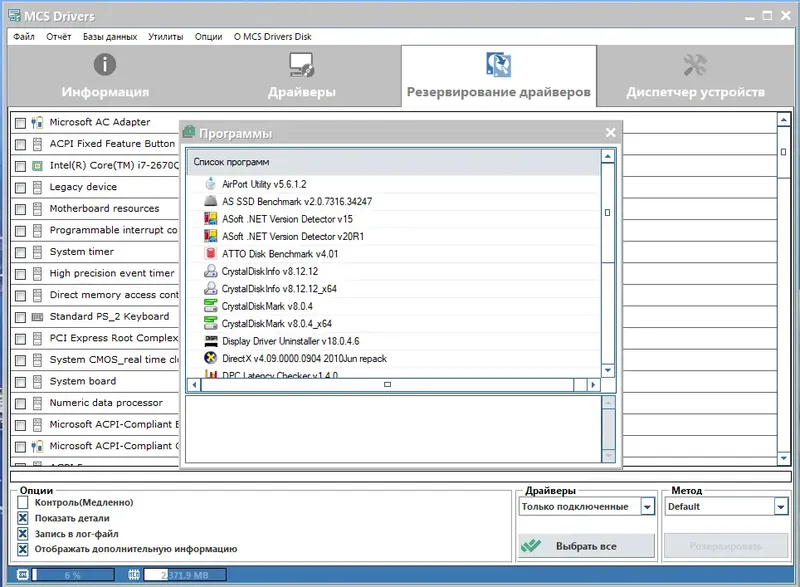The width and height of the screenshot is (800, 587).
Task: Click the MCS Drivers title bar app icon
Action: (14, 16)
